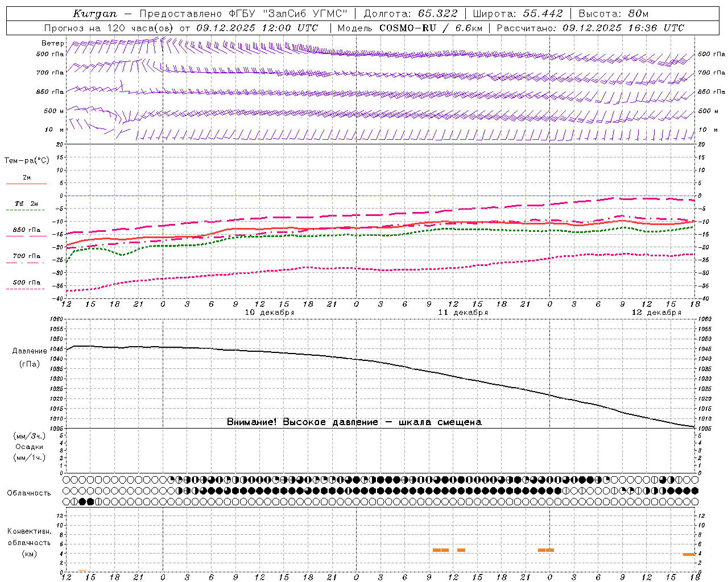Click the 'Тем-ра(°C)' temperature axis title
The width and height of the screenshot is (728, 582).
27,161
